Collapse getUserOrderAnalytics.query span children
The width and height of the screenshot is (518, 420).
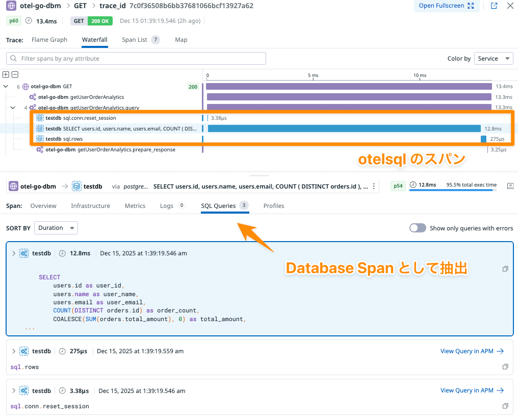[x=13, y=108]
